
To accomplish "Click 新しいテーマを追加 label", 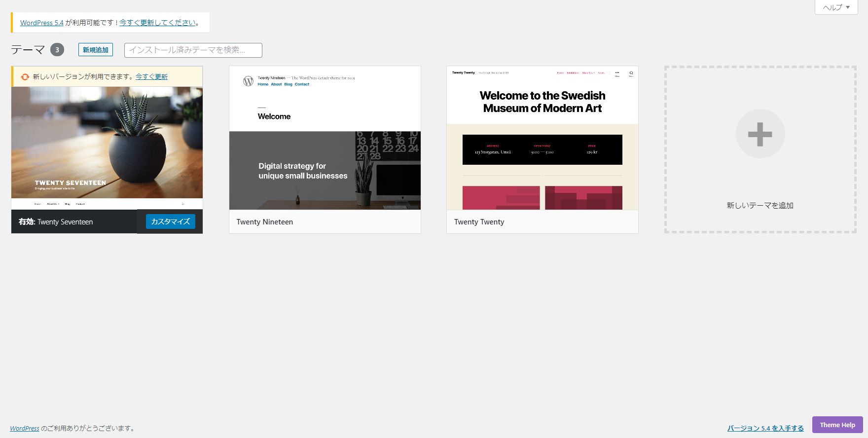I will (x=759, y=205).
